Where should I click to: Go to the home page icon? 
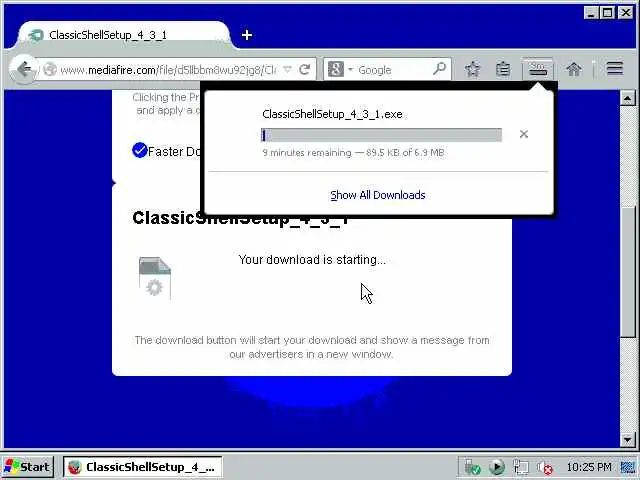click(x=574, y=69)
